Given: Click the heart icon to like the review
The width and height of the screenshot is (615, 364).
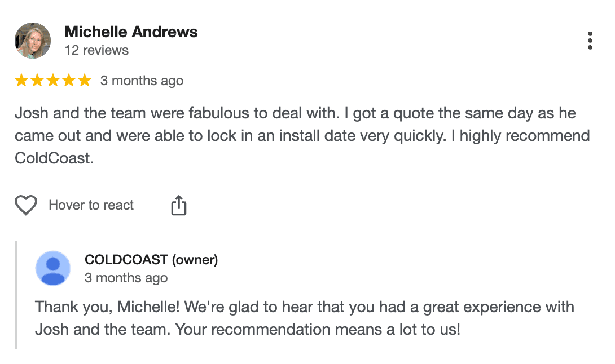Looking at the screenshot, I should click(x=25, y=205).
